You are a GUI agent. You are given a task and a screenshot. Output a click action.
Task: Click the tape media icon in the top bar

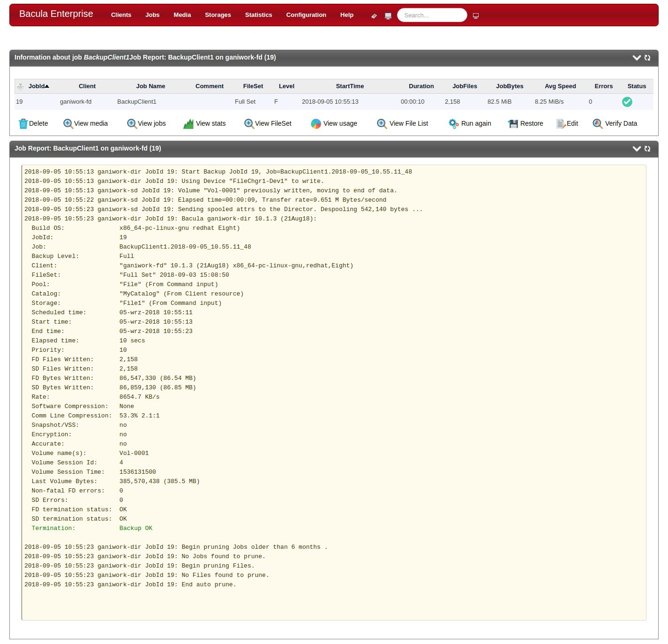374,16
